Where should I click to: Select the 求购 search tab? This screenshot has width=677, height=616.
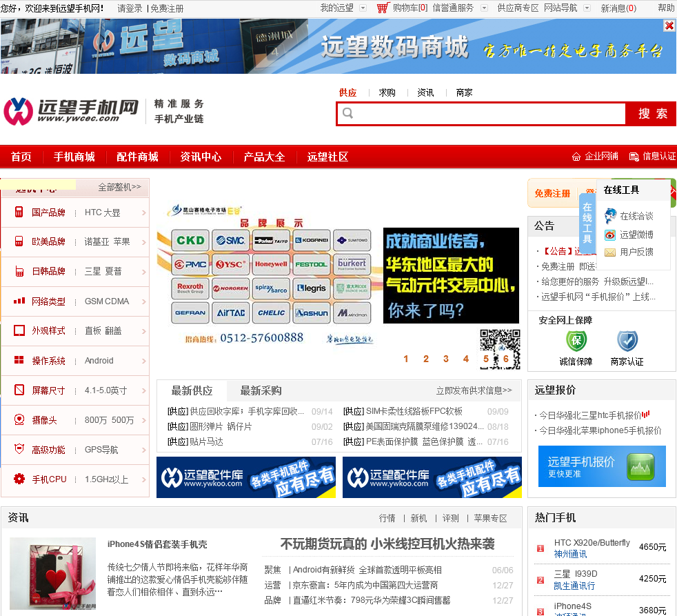pos(387,92)
